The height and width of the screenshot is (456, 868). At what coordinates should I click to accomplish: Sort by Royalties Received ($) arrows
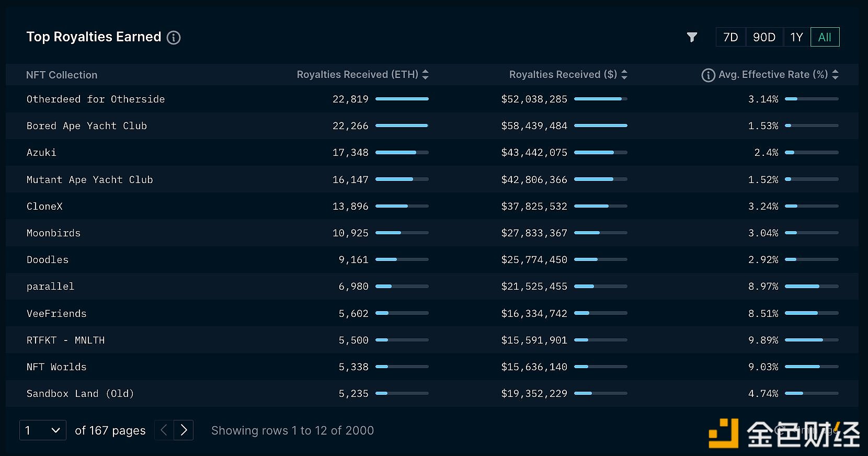[624, 75]
